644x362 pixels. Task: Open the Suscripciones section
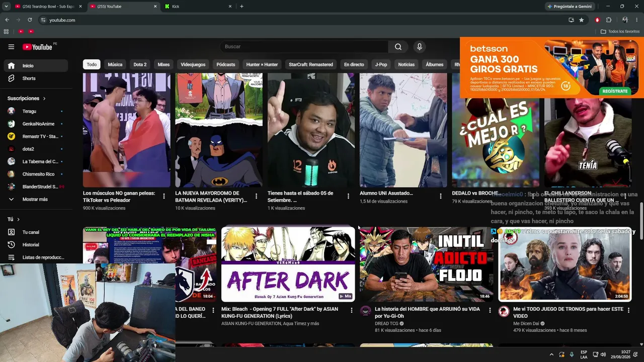(x=26, y=99)
